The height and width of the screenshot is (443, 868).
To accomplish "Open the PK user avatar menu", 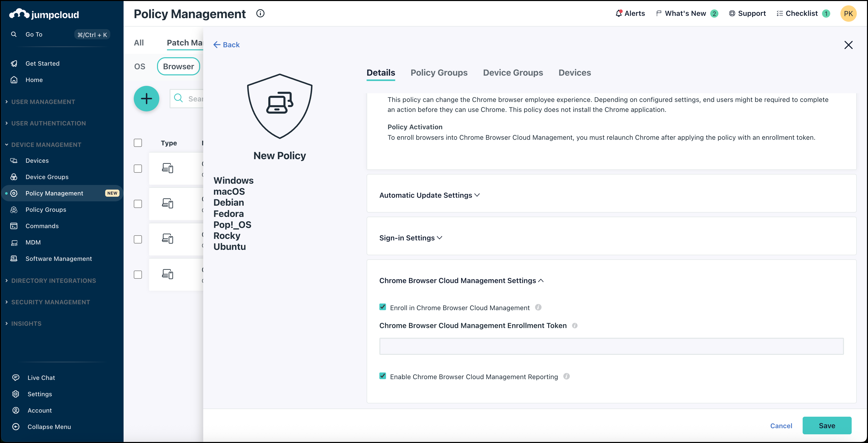I will click(x=848, y=14).
